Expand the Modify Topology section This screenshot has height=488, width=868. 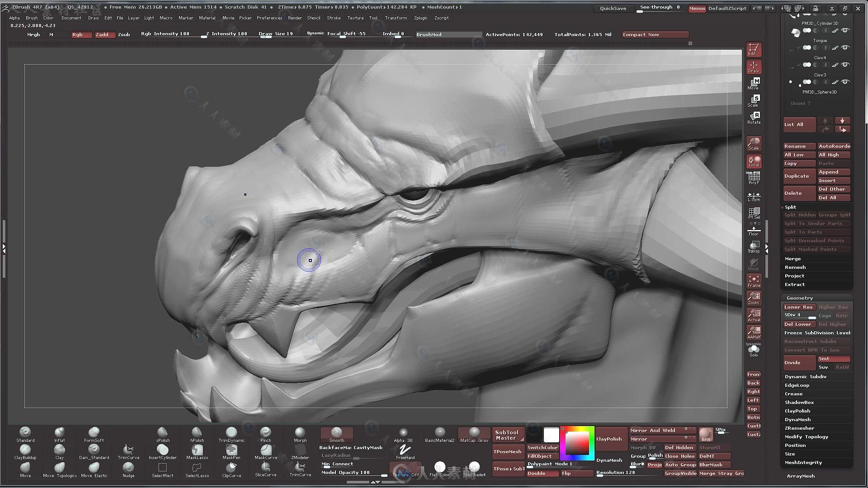pyautogui.click(x=806, y=437)
